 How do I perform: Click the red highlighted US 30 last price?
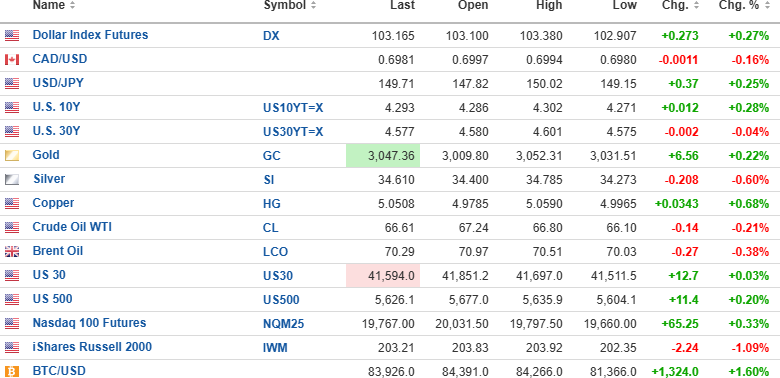[x=383, y=276]
